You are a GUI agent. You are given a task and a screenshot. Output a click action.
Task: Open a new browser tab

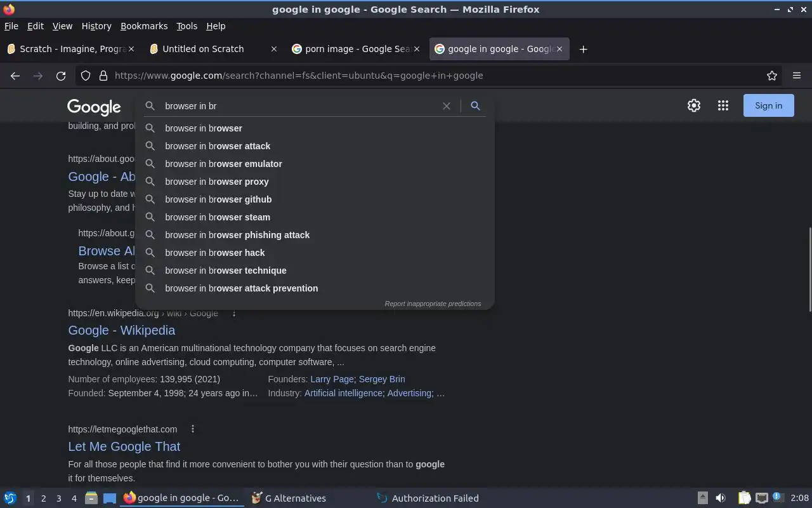584,49
